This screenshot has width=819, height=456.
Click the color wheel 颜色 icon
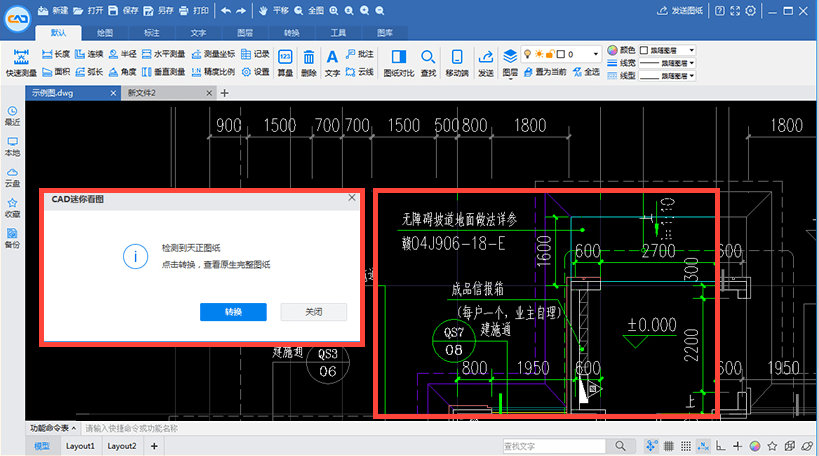point(613,50)
